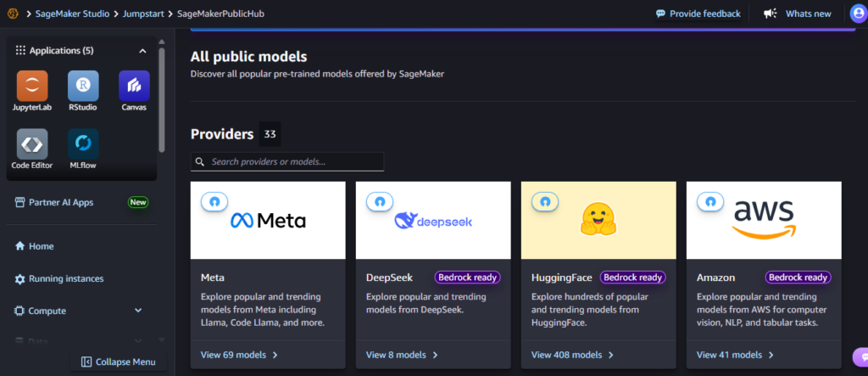The height and width of the screenshot is (376, 868).
Task: Launch the Code Editor icon
Action: (x=32, y=144)
